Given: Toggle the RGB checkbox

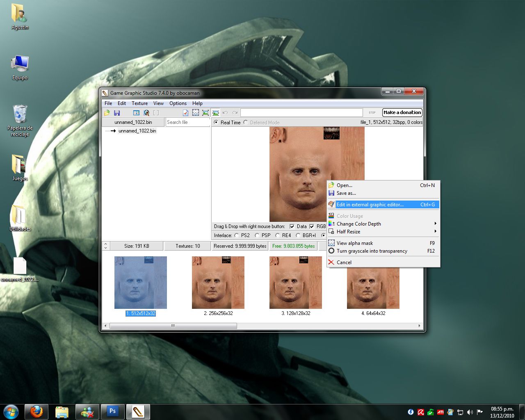Looking at the screenshot, I should tap(312, 226).
